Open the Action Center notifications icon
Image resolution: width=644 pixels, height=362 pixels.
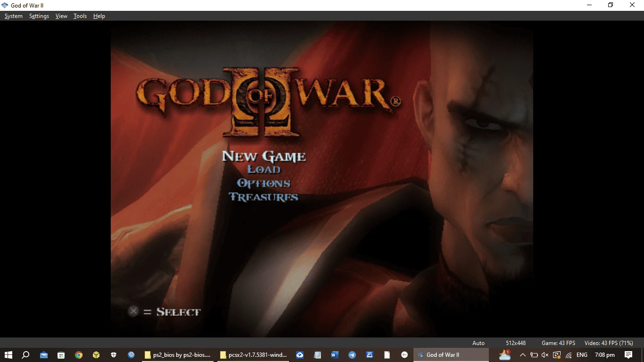point(628,355)
